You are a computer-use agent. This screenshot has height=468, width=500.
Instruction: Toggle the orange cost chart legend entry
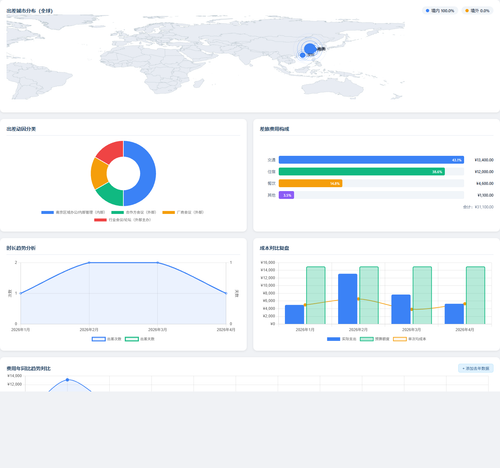tap(410, 339)
